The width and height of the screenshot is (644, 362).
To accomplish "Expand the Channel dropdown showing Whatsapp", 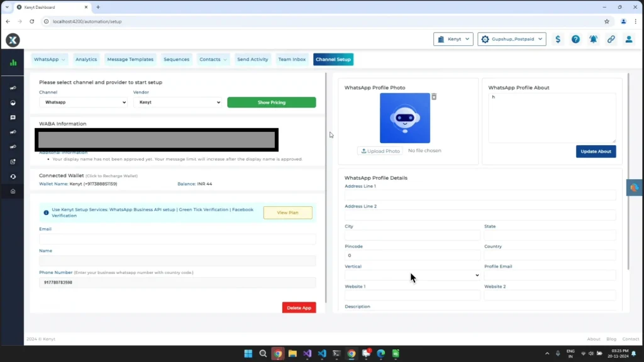I will click(x=84, y=102).
